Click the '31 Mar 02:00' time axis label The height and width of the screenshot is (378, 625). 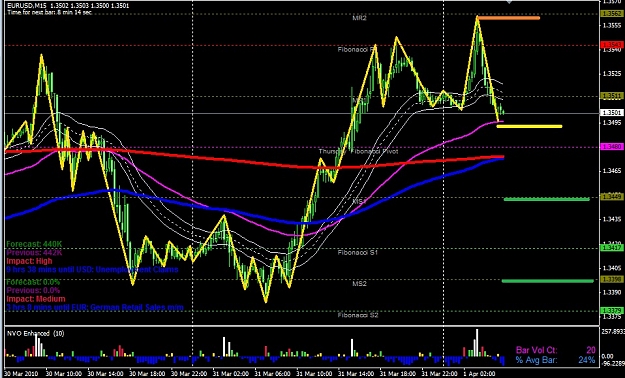230,374
